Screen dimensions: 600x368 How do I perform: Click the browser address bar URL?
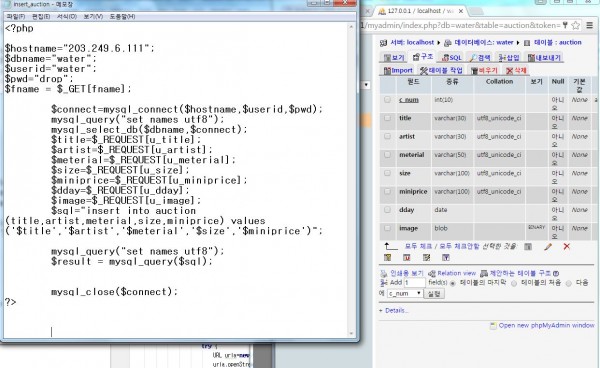pos(461,26)
